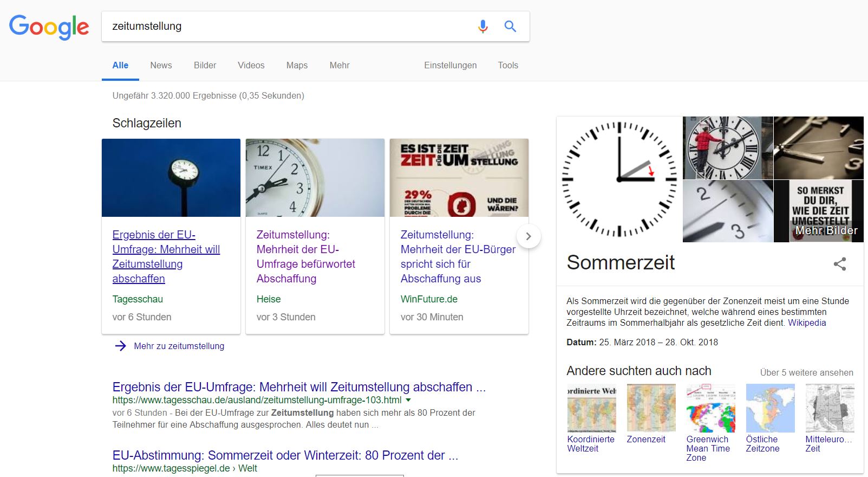Click the arrow icon beside Mehr zu zeitumstellung

coord(120,346)
